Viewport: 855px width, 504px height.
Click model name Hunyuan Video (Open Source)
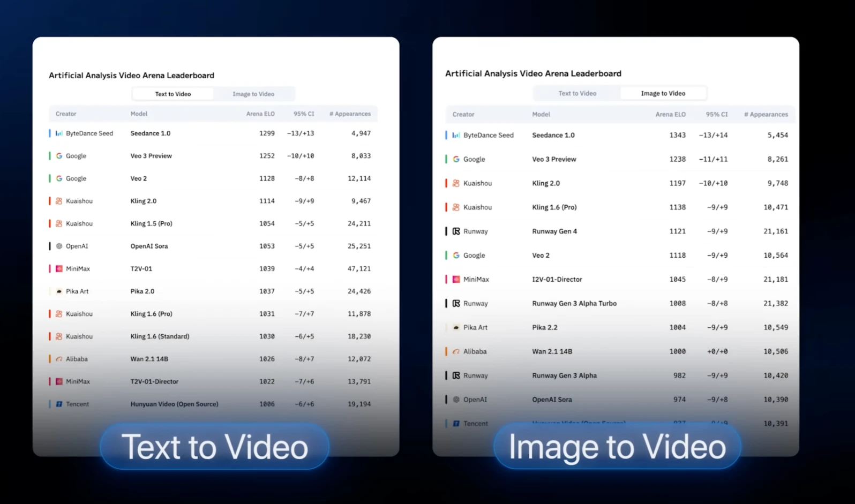175,404
